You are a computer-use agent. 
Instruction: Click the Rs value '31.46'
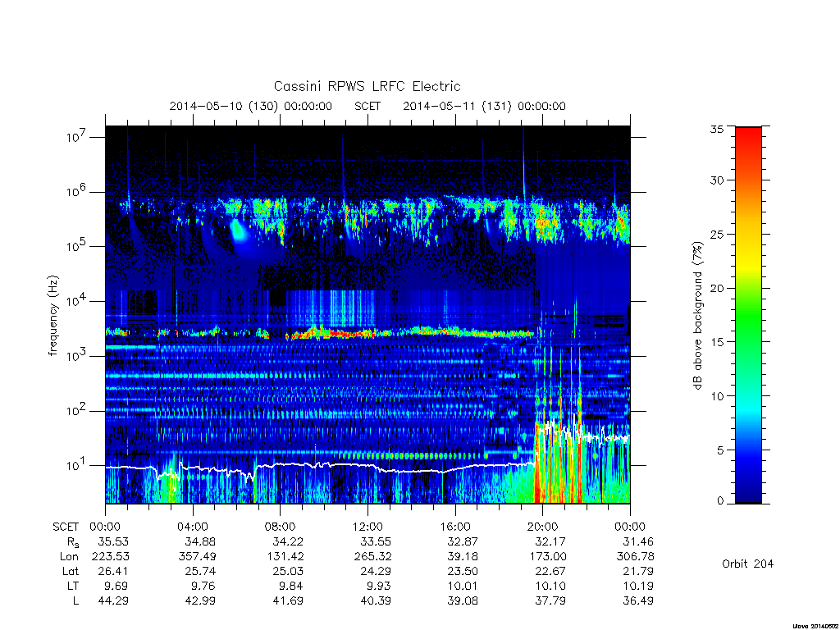638,542
